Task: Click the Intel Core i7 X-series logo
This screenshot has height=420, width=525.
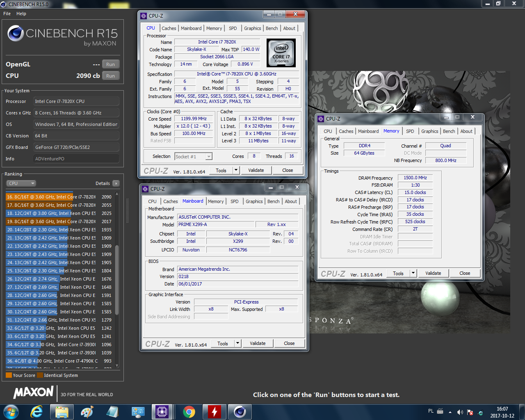Action: pyautogui.click(x=281, y=53)
